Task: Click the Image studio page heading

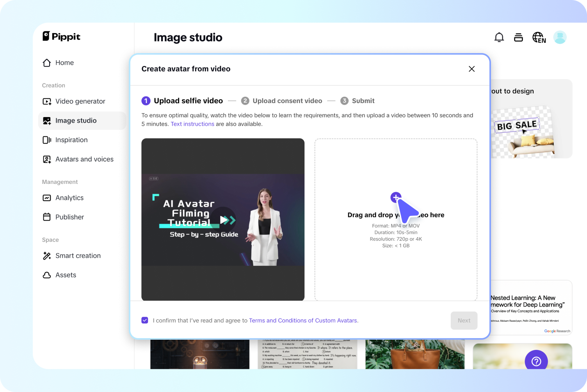Action: click(x=188, y=37)
